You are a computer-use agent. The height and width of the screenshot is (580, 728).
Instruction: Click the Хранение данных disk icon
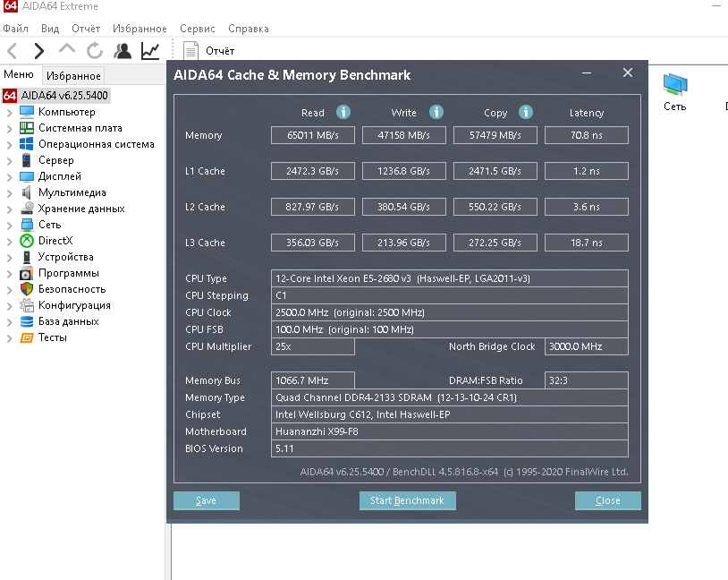(x=27, y=209)
